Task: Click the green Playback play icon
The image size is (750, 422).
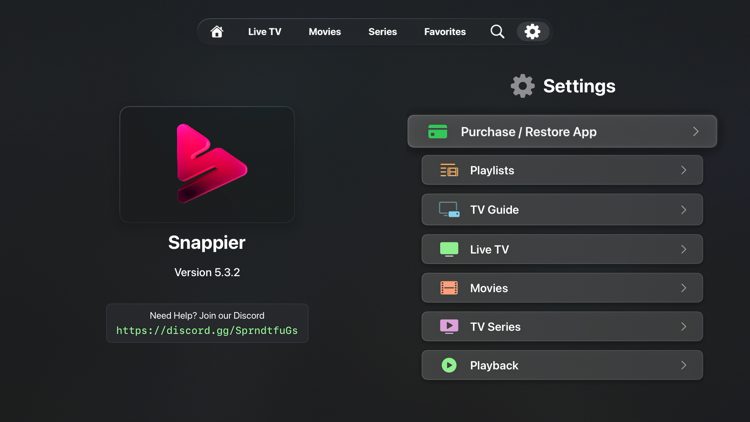Action: pyautogui.click(x=449, y=366)
